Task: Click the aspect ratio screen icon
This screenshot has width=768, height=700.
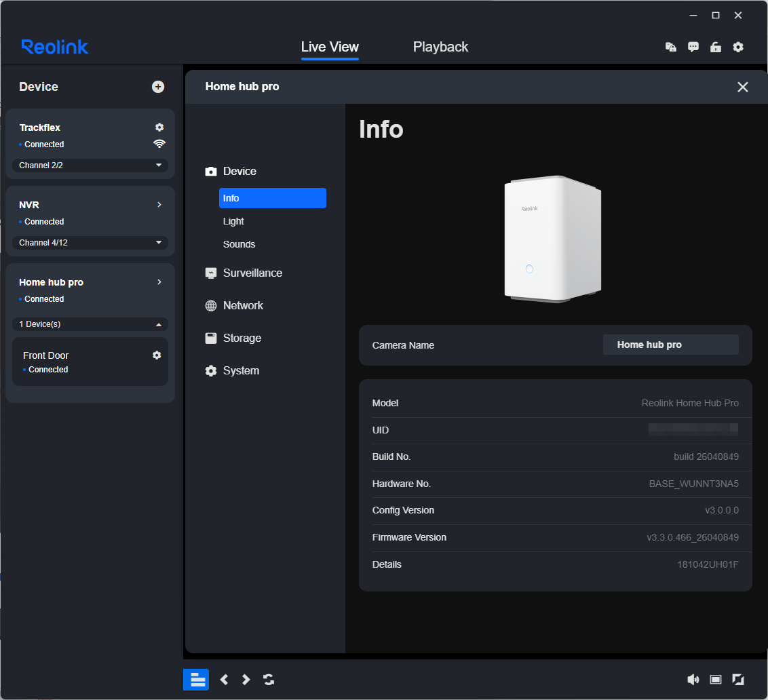Action: tap(716, 680)
